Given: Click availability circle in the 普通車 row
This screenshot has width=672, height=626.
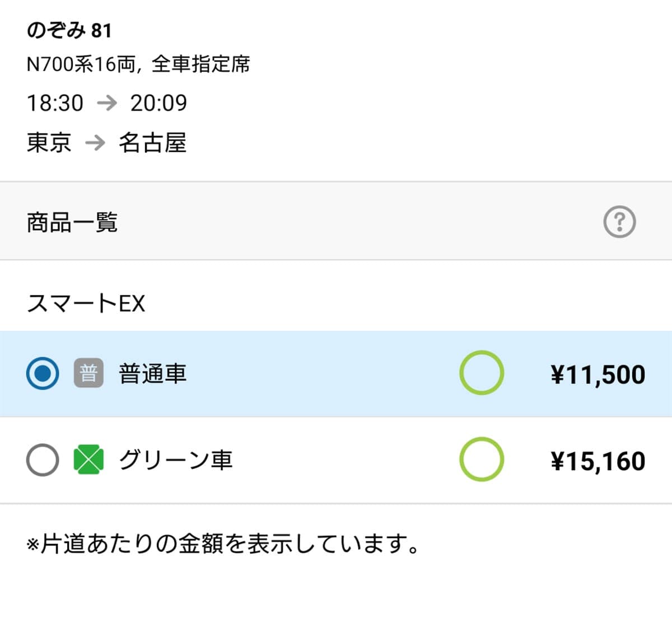Looking at the screenshot, I should pyautogui.click(x=481, y=373).
